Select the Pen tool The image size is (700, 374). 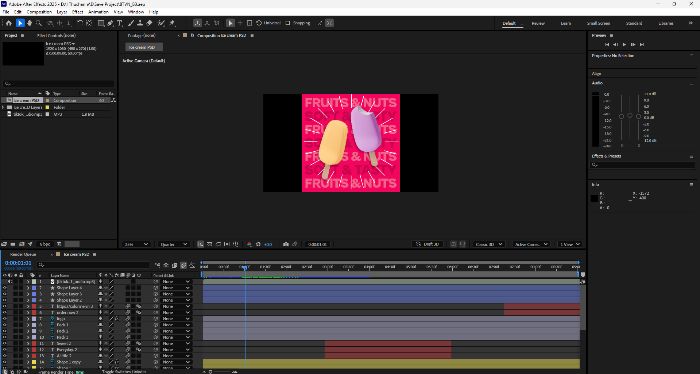pos(111,23)
